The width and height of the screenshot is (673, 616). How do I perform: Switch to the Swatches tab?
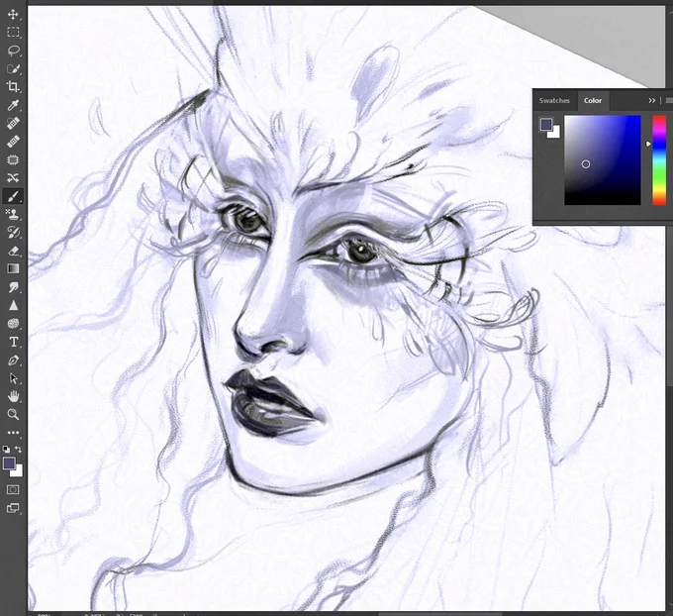click(x=554, y=100)
